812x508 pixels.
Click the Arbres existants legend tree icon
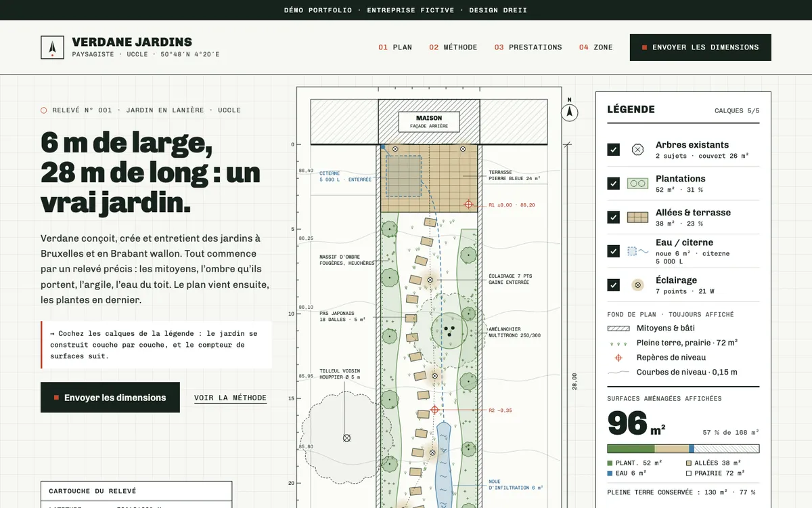637,150
